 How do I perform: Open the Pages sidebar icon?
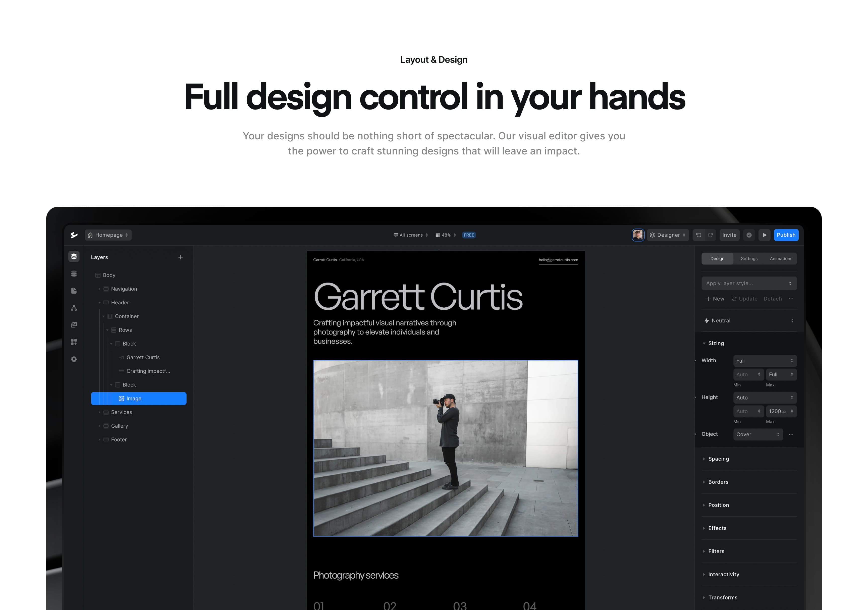point(74,291)
